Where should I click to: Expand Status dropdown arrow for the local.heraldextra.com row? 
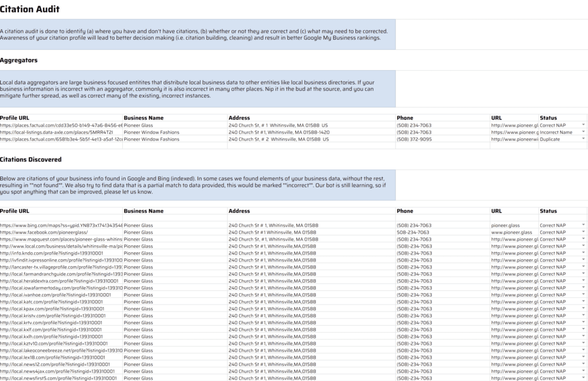coord(583,280)
